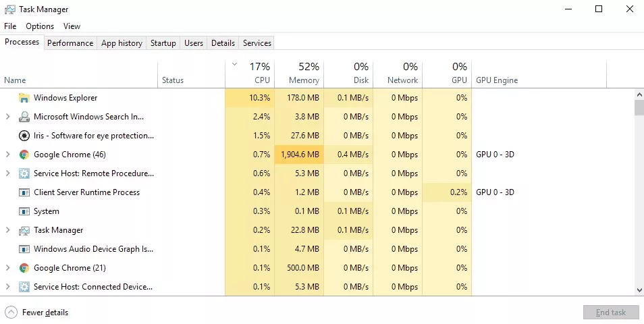Image resolution: width=644 pixels, height=324 pixels.
Task: Click the 10.3% CPU cell
Action: (x=250, y=98)
